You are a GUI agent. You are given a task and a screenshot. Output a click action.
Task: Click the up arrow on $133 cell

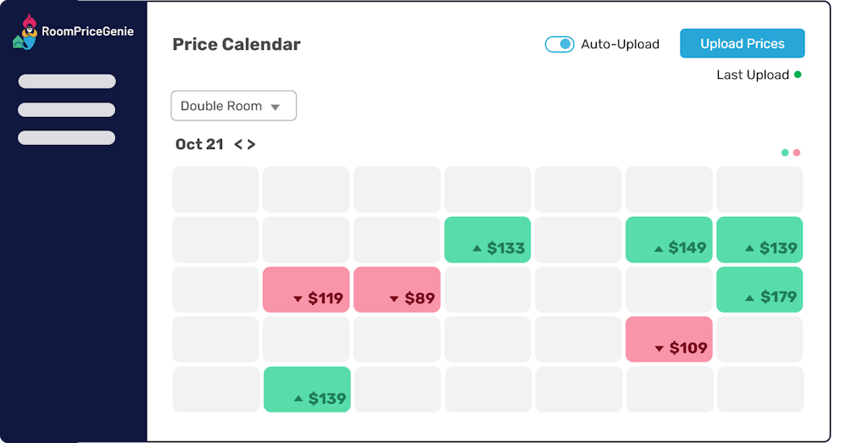coord(476,248)
